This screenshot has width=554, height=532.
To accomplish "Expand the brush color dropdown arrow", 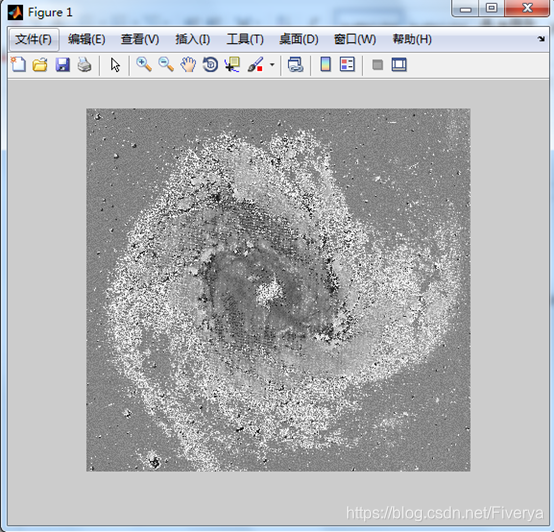I will pyautogui.click(x=272, y=65).
